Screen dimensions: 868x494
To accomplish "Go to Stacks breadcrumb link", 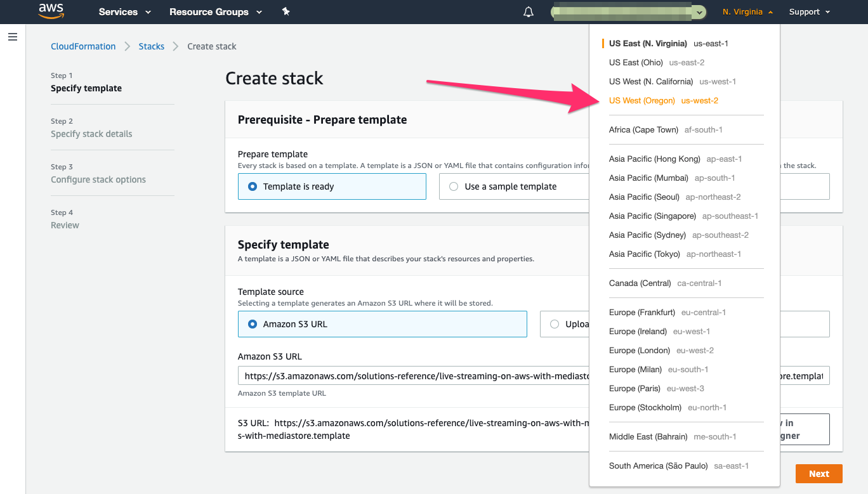I will point(152,46).
